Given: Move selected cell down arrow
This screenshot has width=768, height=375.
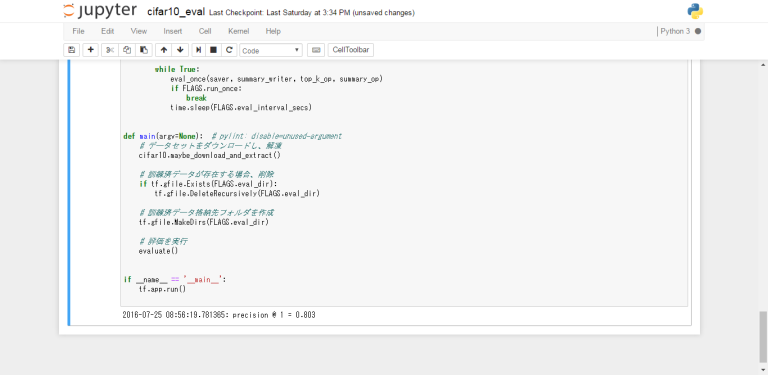Looking at the screenshot, I should (x=180, y=50).
